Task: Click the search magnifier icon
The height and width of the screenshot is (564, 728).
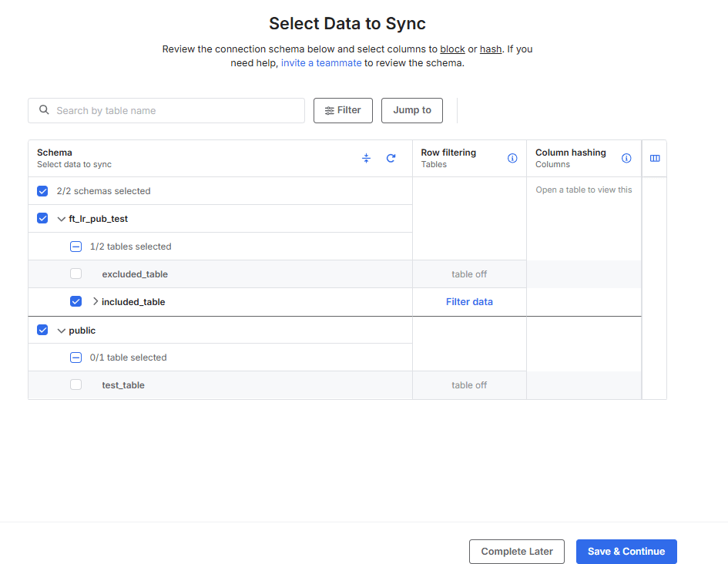Action: coord(45,110)
